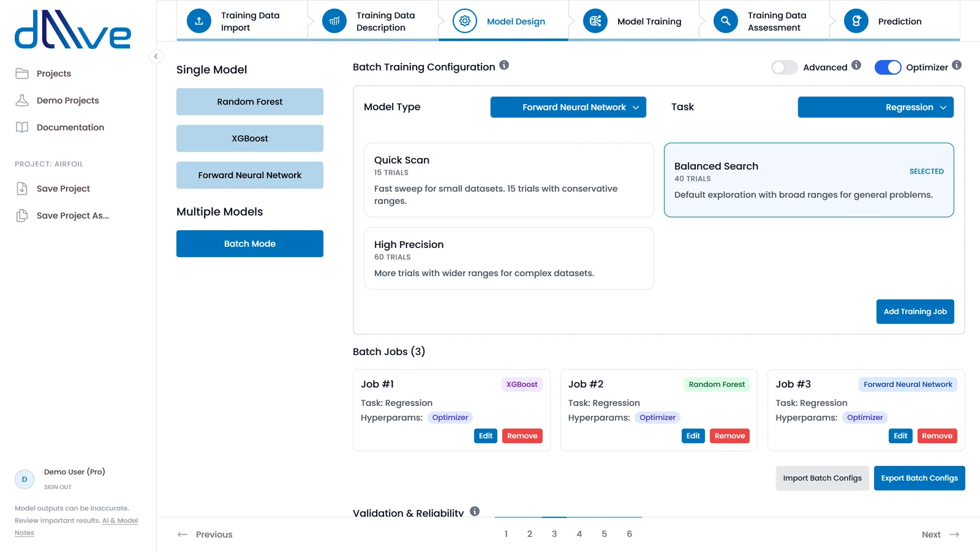Click the Prediction step icon
This screenshot has width=980, height=551.
856,21
